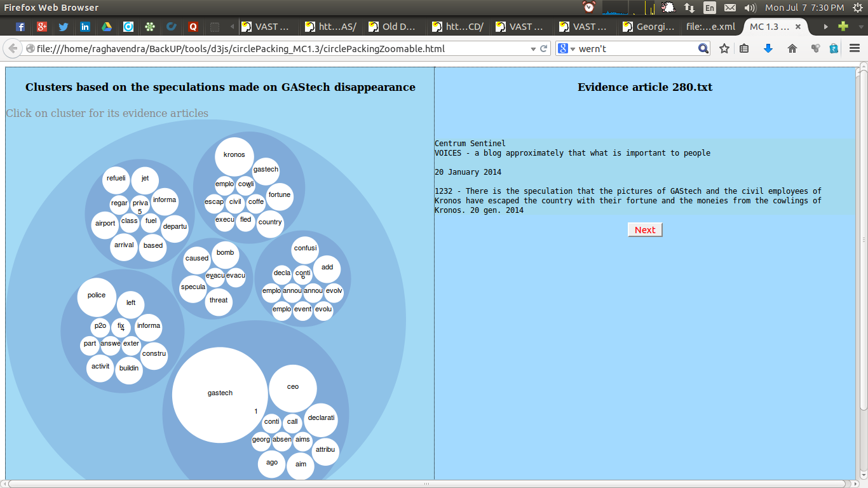The height and width of the screenshot is (488, 868).
Task: Click the alarm clock indicator
Action: (589, 8)
